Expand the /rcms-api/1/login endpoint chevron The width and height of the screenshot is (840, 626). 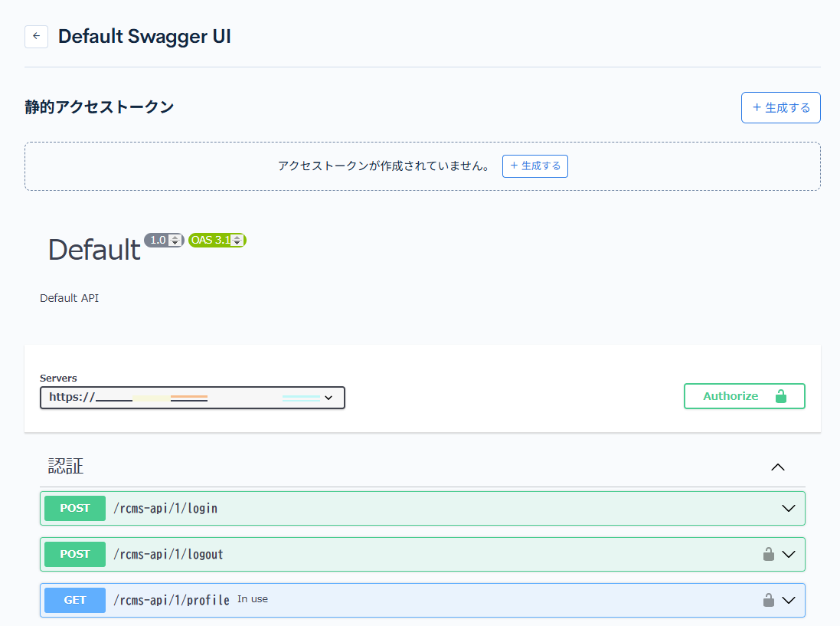coord(788,508)
